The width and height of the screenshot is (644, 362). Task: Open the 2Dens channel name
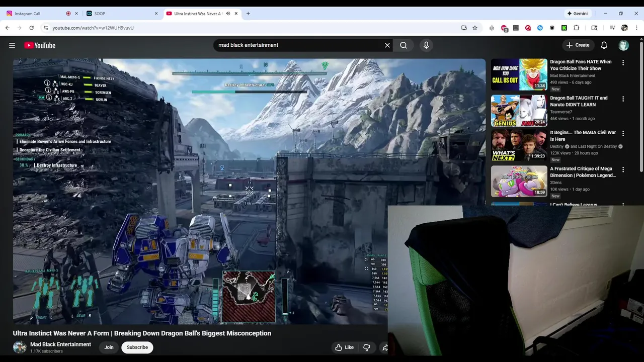click(x=556, y=183)
